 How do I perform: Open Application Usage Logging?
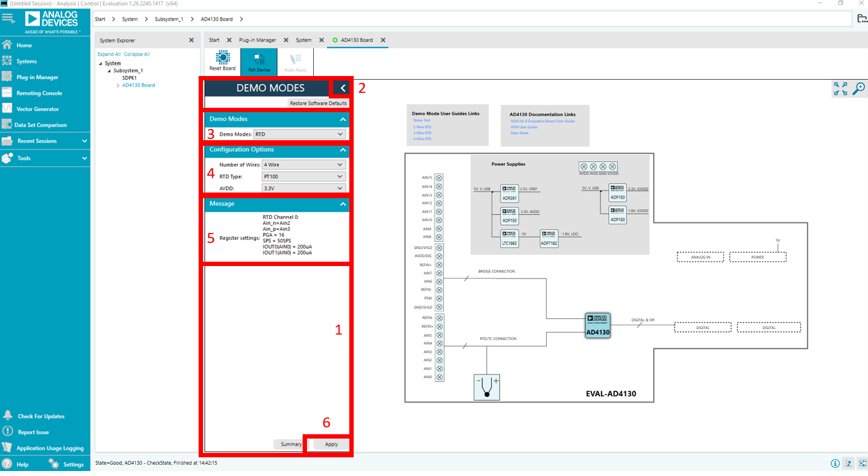point(50,448)
